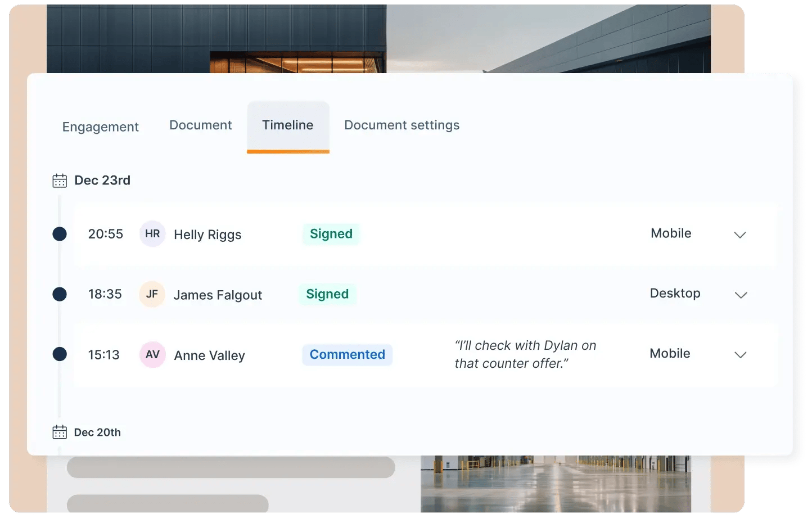
Task: Go to the Document settings tab
Action: tap(402, 125)
